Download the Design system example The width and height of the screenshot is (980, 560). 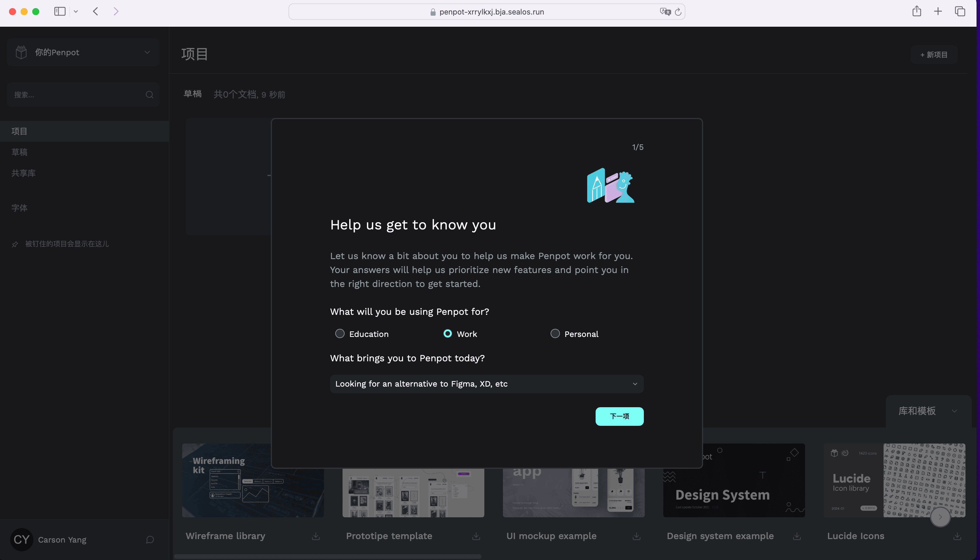click(x=797, y=536)
